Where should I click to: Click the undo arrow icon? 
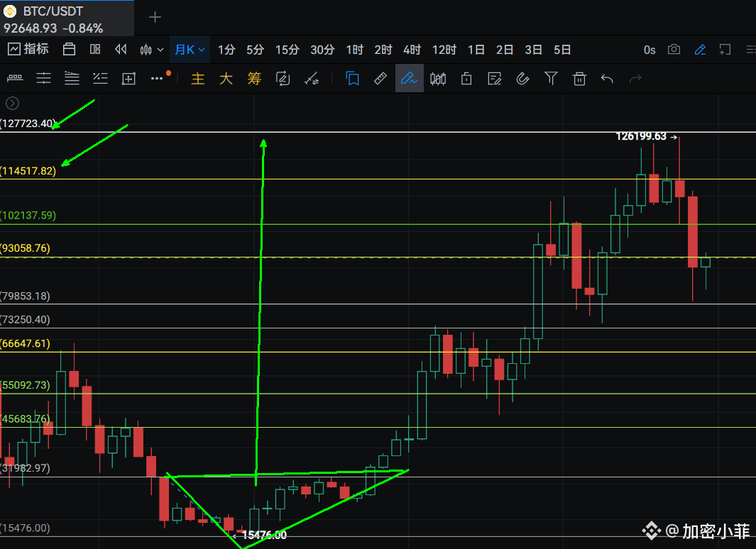pos(607,78)
